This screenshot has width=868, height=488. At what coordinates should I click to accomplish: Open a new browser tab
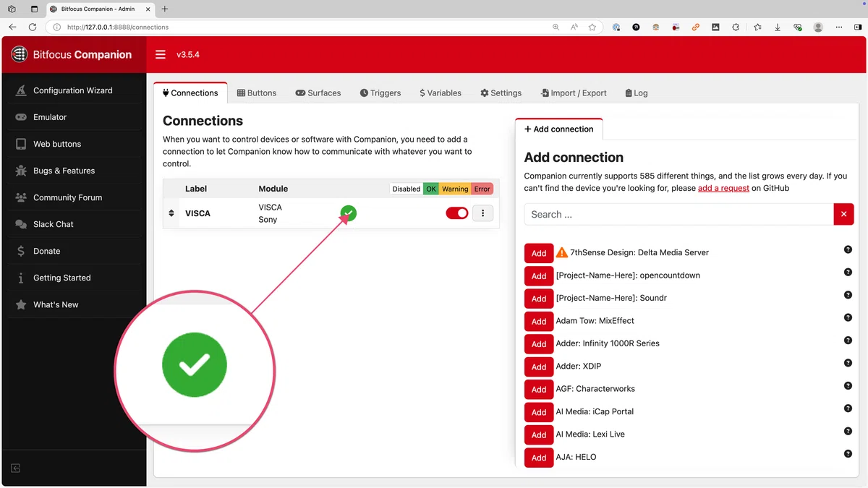[164, 9]
